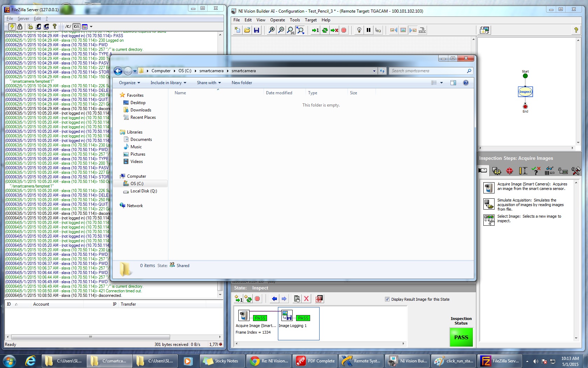The height and width of the screenshot is (368, 588).
Task: Click the Windows Start button
Action: (x=9, y=361)
